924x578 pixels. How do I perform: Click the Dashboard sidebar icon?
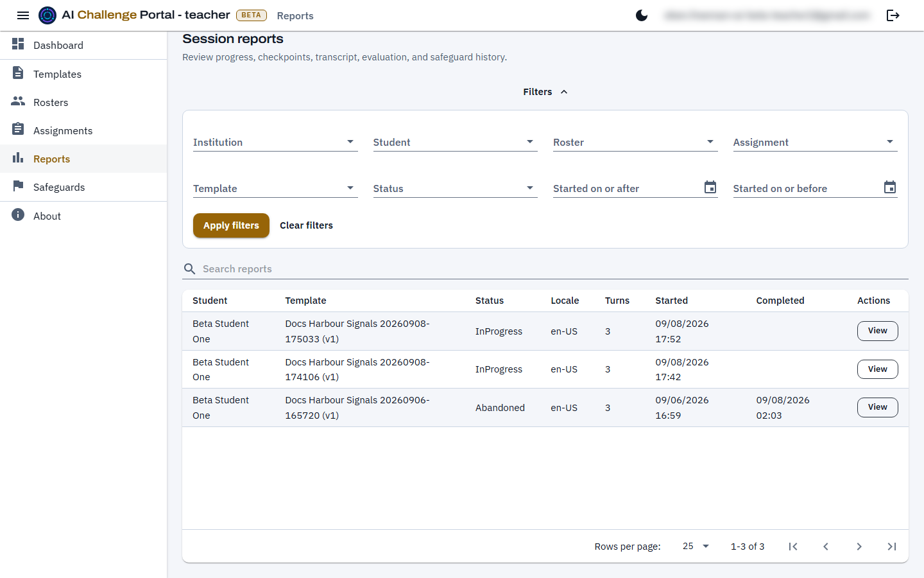click(x=18, y=44)
